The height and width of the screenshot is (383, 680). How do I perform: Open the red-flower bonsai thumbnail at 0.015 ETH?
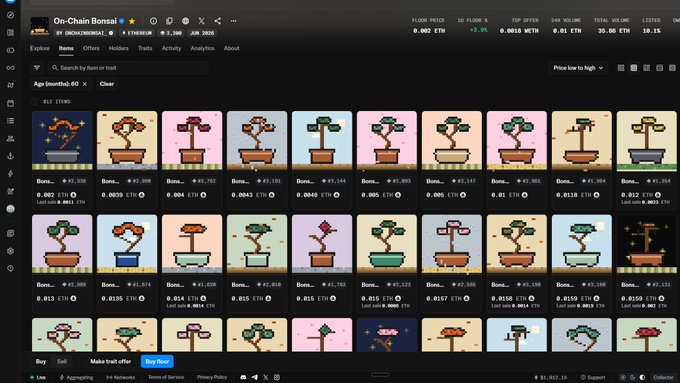pos(322,244)
